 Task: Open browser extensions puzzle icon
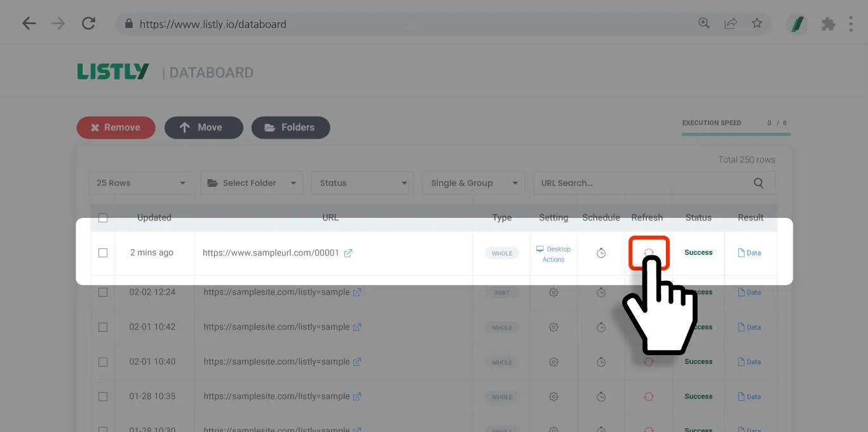(x=828, y=24)
